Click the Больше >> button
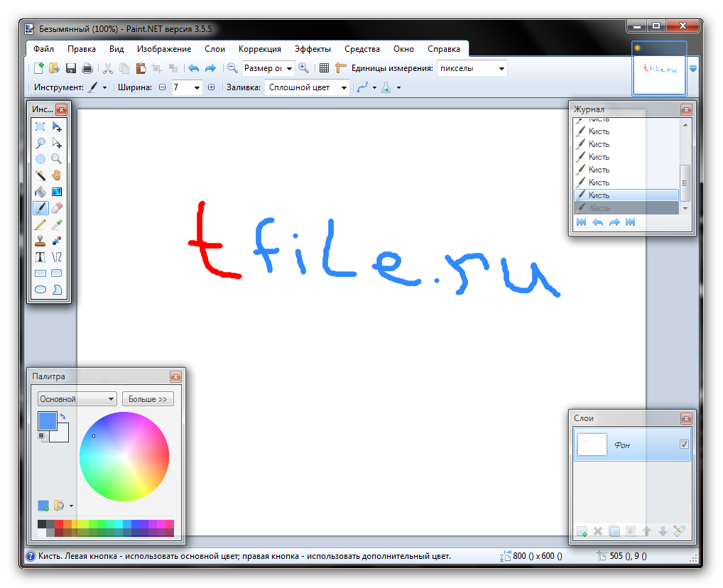Viewport: 723px width, 588px height. click(x=148, y=399)
